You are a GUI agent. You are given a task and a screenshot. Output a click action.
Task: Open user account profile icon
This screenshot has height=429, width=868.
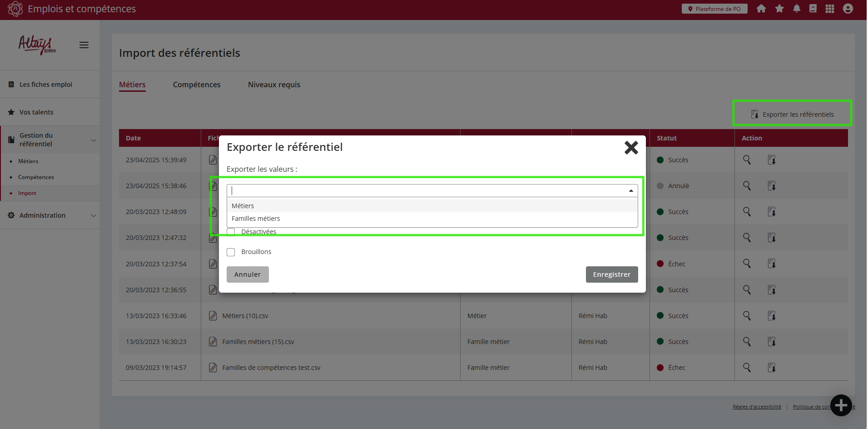pyautogui.click(x=848, y=9)
